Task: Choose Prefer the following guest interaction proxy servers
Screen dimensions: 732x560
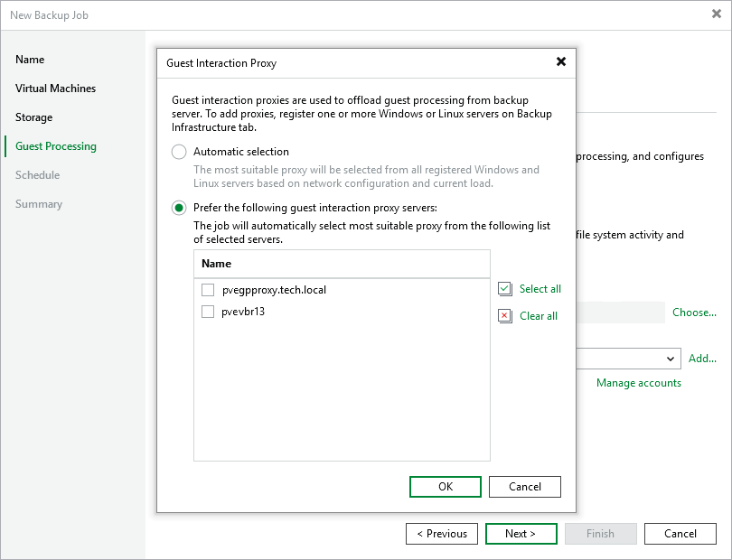Action: [x=178, y=208]
